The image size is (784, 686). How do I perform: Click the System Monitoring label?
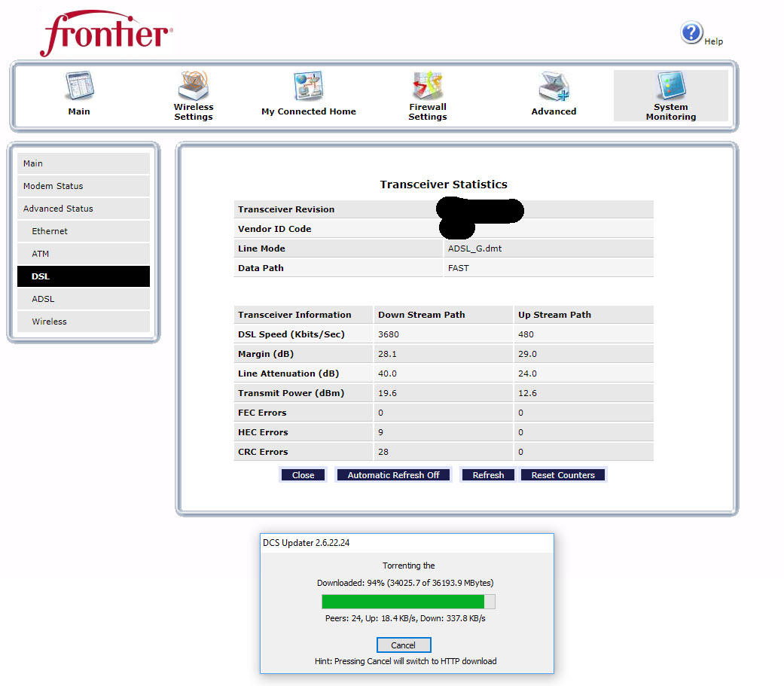[x=671, y=112]
